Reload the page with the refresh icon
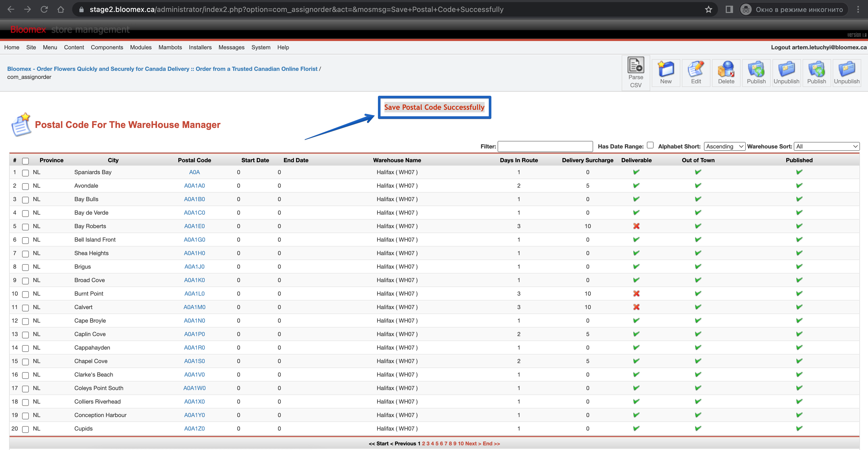The height and width of the screenshot is (450, 868). pos(44,9)
